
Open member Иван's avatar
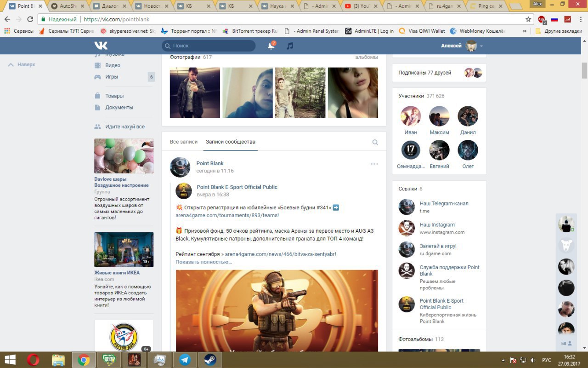pos(411,116)
